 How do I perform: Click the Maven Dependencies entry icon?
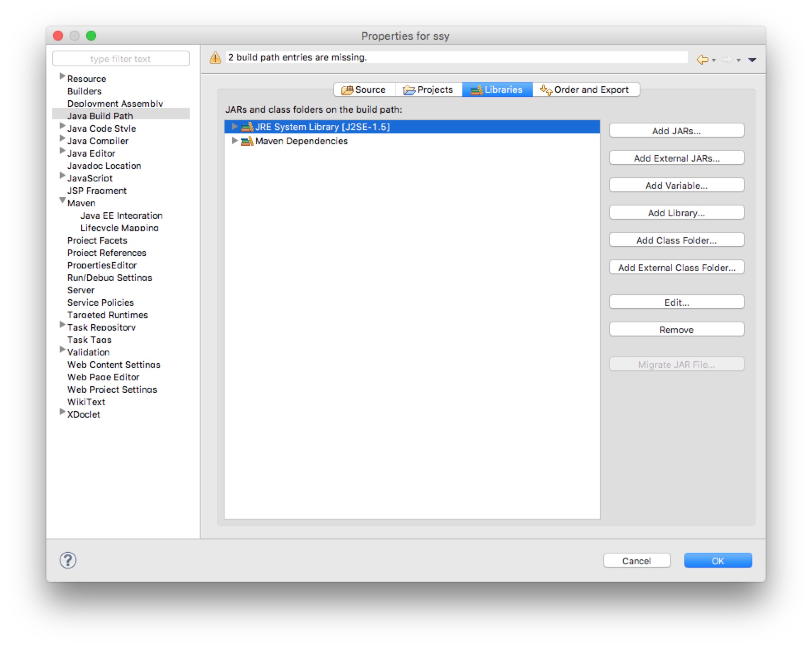point(251,140)
